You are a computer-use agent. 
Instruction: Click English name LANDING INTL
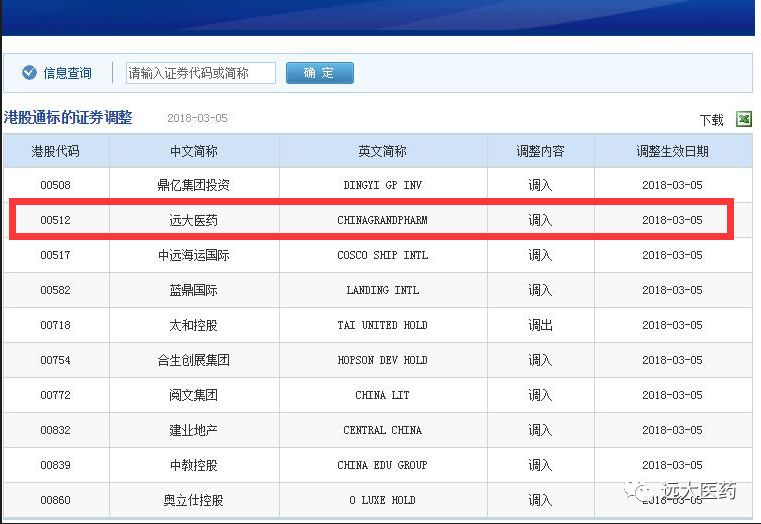tap(382, 290)
